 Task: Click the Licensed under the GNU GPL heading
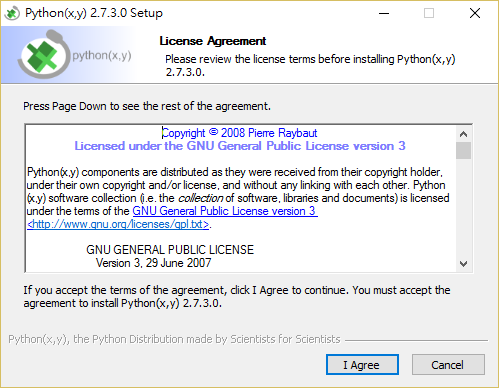click(240, 146)
